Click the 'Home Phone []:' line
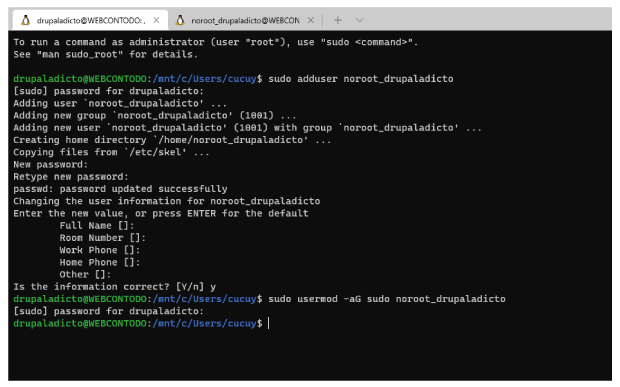Screen dimensions: 620x387 pos(100,262)
